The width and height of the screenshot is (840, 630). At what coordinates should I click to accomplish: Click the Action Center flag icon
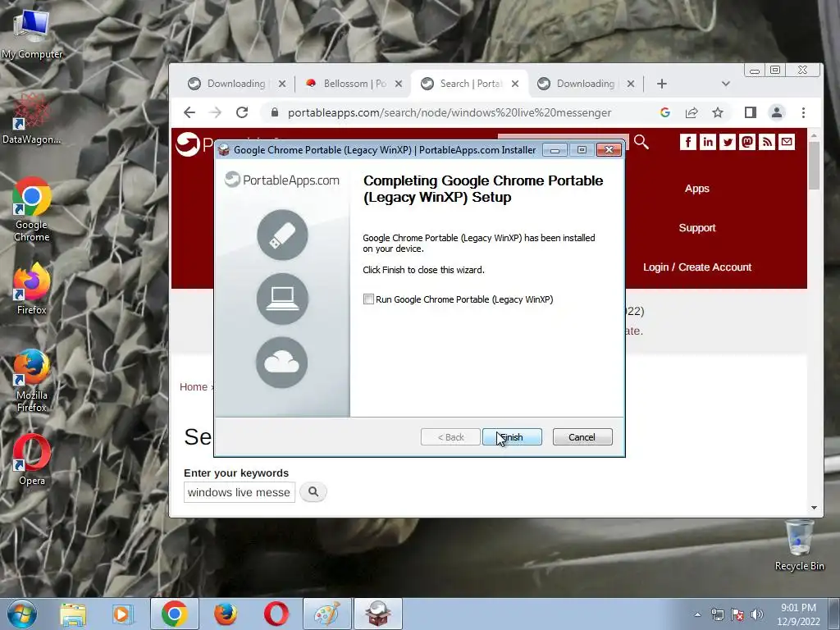tap(737, 614)
